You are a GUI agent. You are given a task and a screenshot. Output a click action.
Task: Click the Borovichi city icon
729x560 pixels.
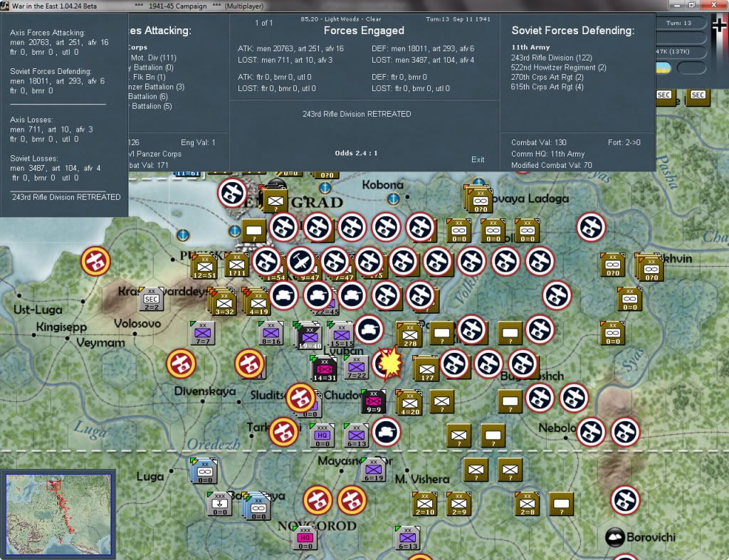614,537
